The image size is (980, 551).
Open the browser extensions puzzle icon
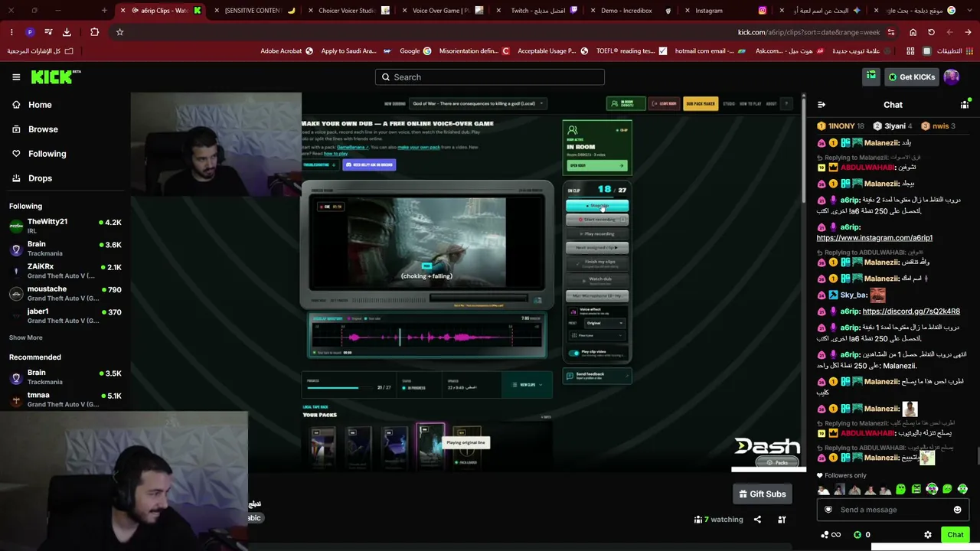pyautogui.click(x=94, y=32)
